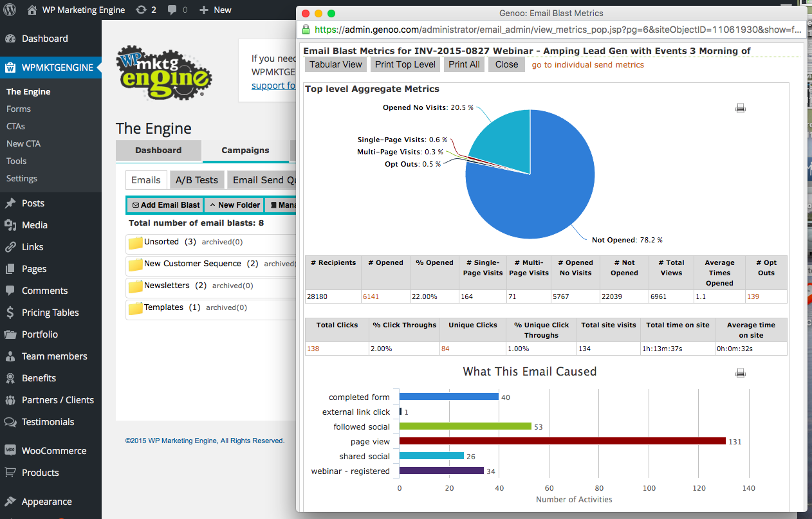
Task: Switch to the Campaigns tab
Action: (245, 150)
